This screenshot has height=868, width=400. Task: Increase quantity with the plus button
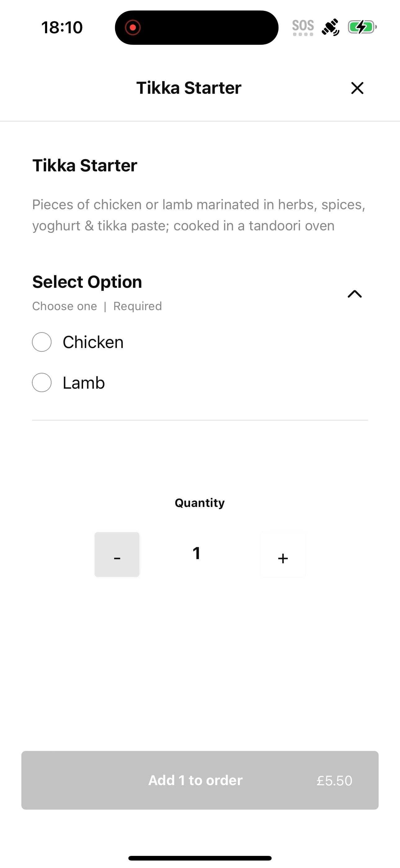283,555
